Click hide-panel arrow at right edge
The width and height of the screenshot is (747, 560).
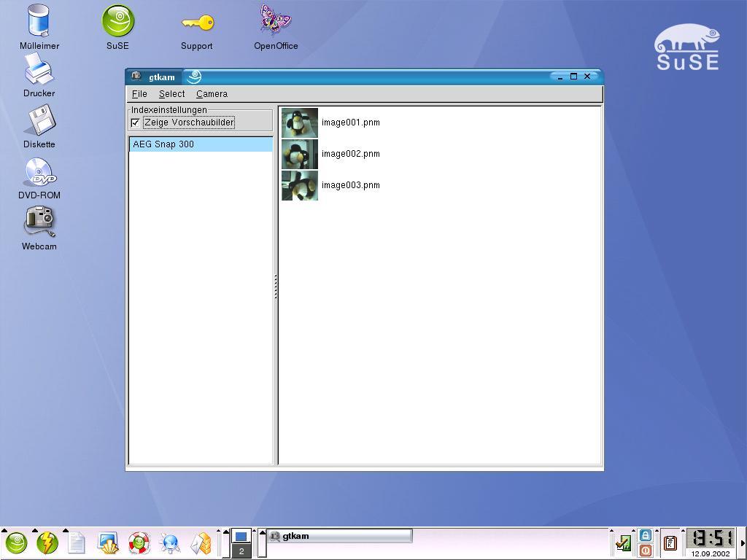(742, 543)
